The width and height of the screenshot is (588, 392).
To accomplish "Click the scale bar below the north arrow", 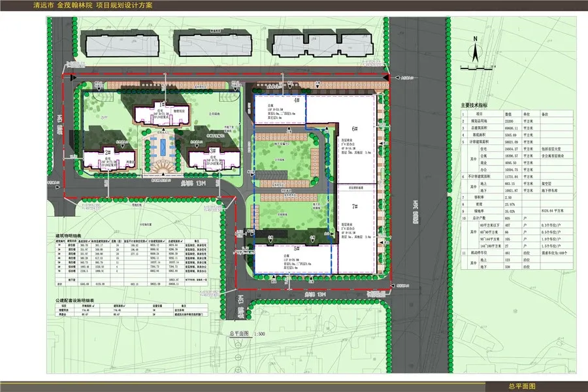I will 476,66.
